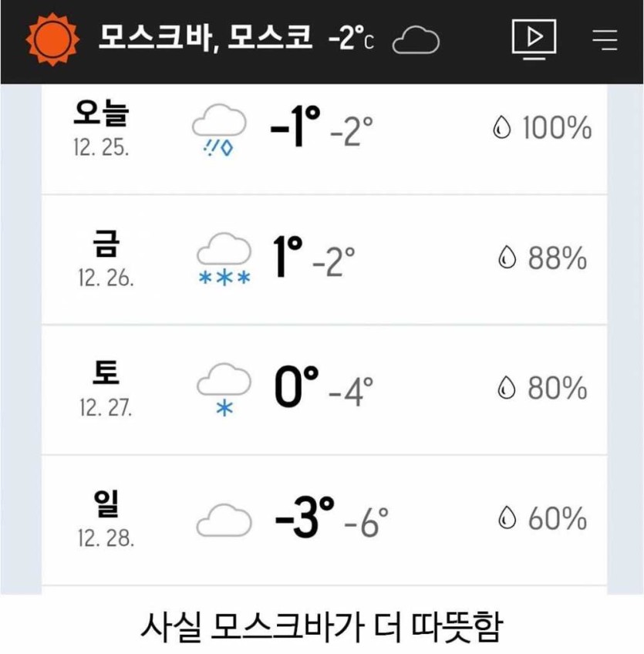This screenshot has width=644, height=654.
Task: Click the current -2°C temperature in header
Action: 351,39
